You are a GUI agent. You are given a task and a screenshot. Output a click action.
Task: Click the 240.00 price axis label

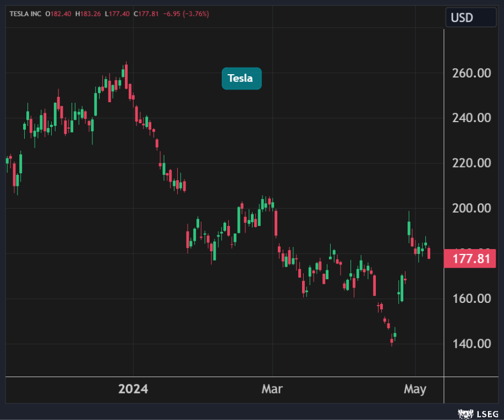(471, 118)
